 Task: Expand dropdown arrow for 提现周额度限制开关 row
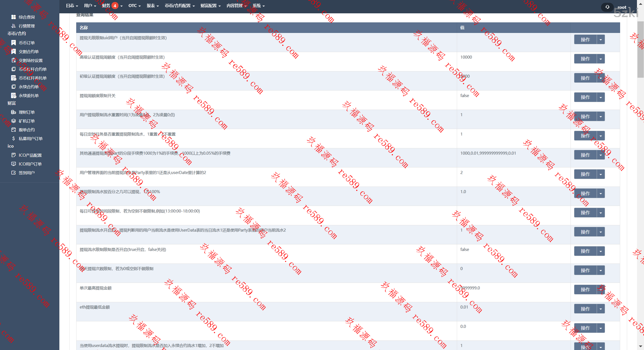click(x=601, y=97)
